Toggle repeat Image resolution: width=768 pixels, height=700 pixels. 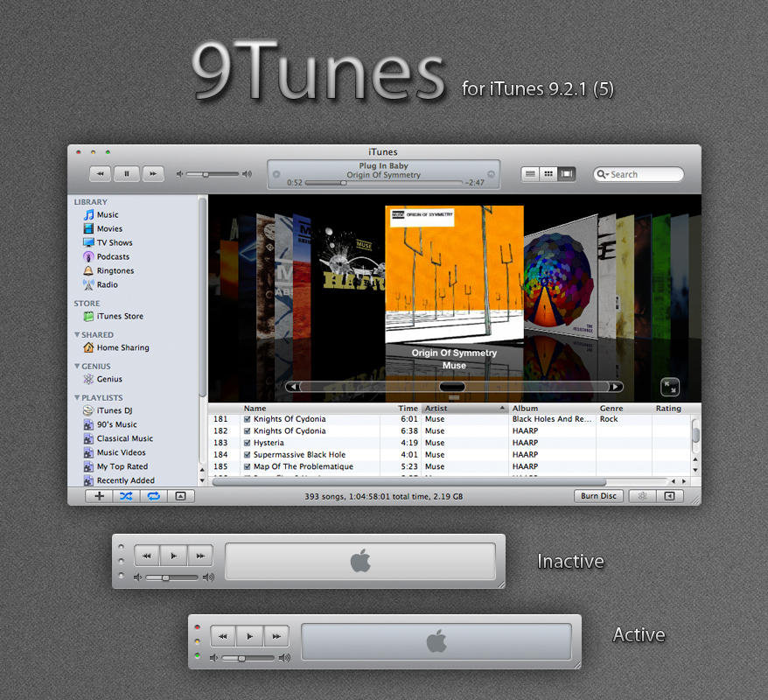click(154, 496)
